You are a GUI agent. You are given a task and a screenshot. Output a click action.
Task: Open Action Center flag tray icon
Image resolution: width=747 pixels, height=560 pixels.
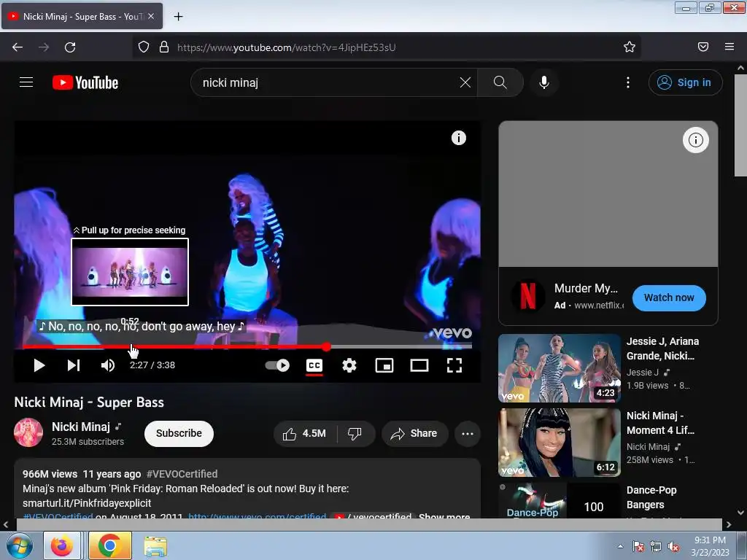point(638,547)
